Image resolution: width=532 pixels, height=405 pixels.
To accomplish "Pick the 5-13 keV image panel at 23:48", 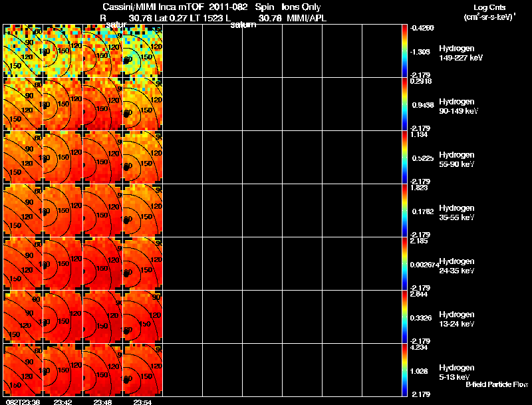I will tap(103, 370).
